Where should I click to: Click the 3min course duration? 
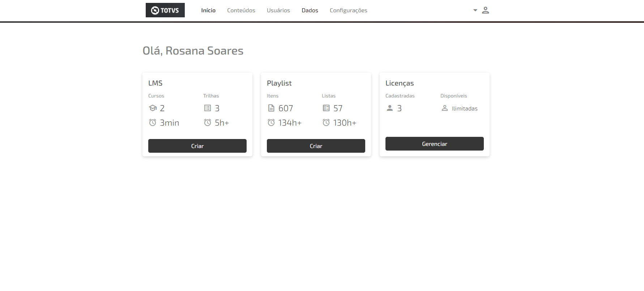(x=170, y=123)
